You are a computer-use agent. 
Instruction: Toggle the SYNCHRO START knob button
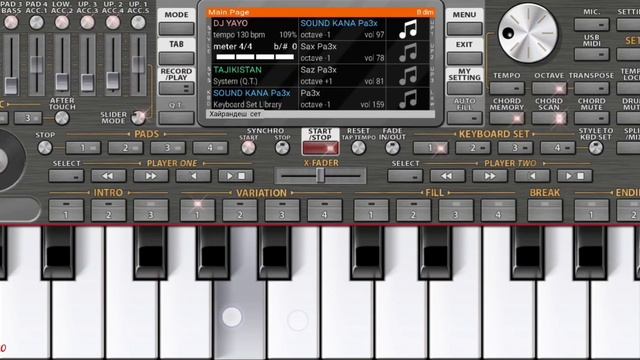coord(248,148)
